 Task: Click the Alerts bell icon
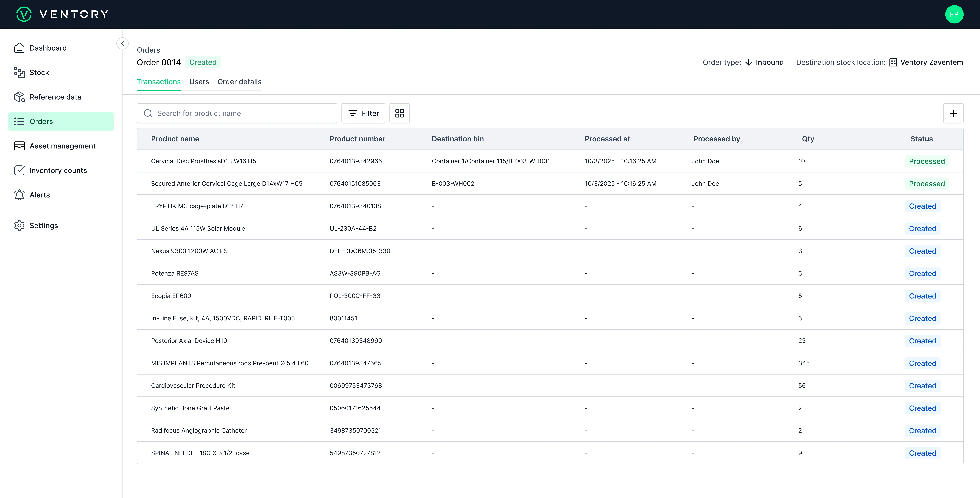(x=19, y=195)
